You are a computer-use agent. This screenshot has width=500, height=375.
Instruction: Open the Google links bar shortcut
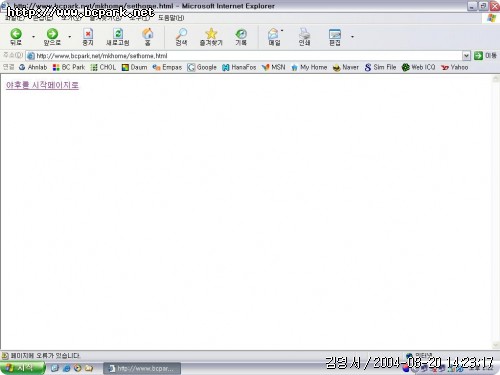click(202, 67)
